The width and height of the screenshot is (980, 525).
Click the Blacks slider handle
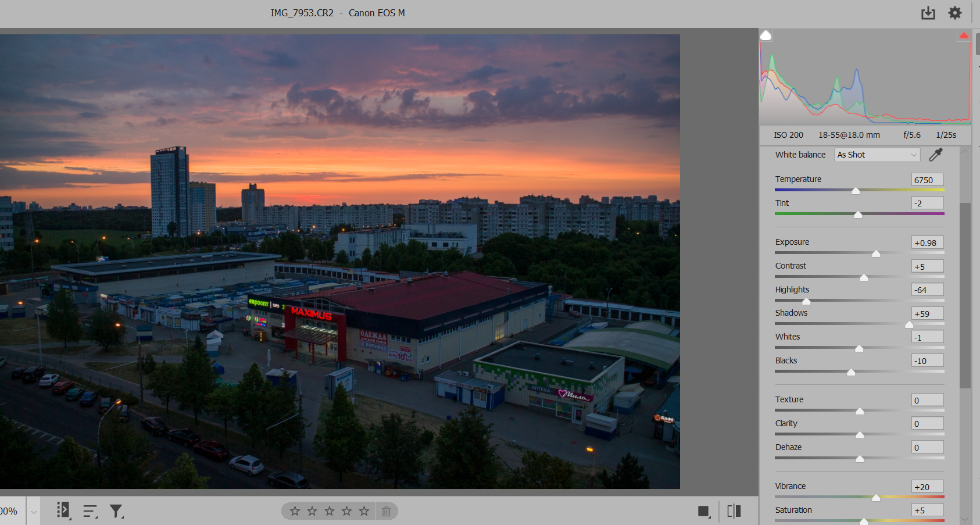pos(851,372)
